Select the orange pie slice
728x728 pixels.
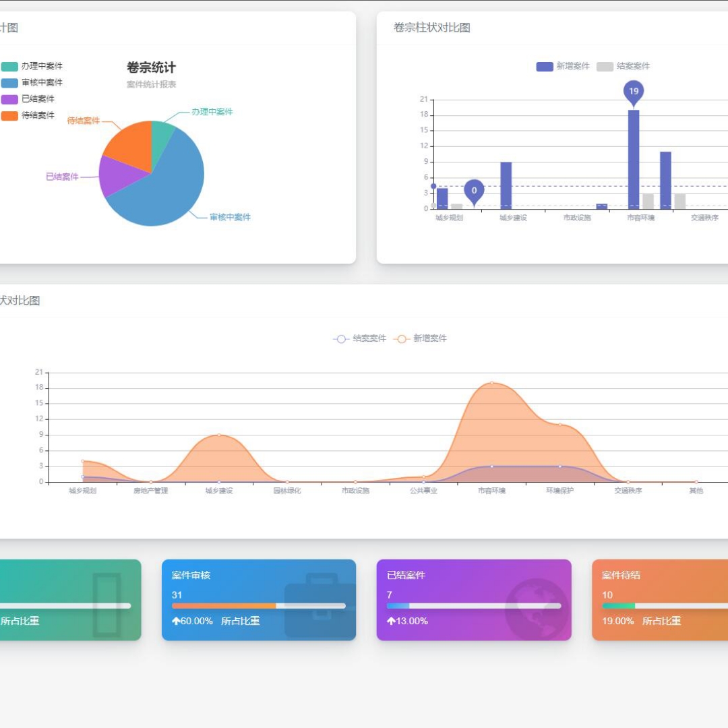[x=132, y=144]
